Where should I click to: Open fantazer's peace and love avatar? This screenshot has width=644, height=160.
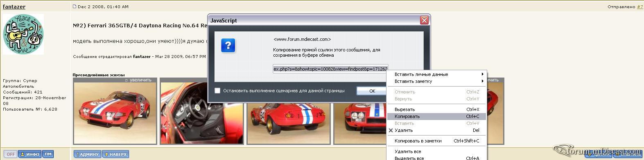tap(23, 34)
